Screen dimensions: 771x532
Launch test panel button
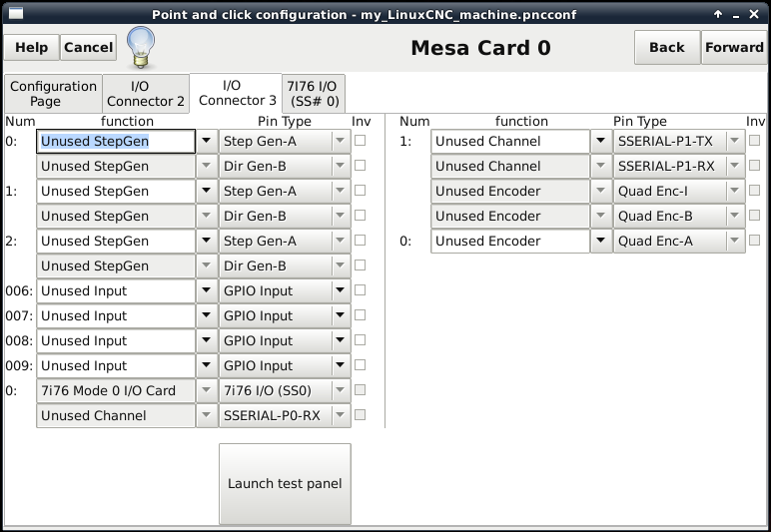pyautogui.click(x=285, y=484)
